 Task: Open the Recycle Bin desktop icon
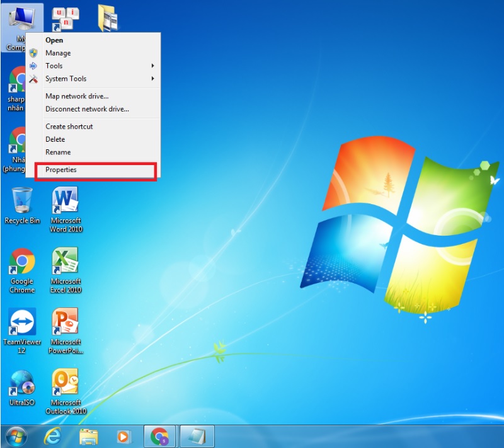[21, 203]
